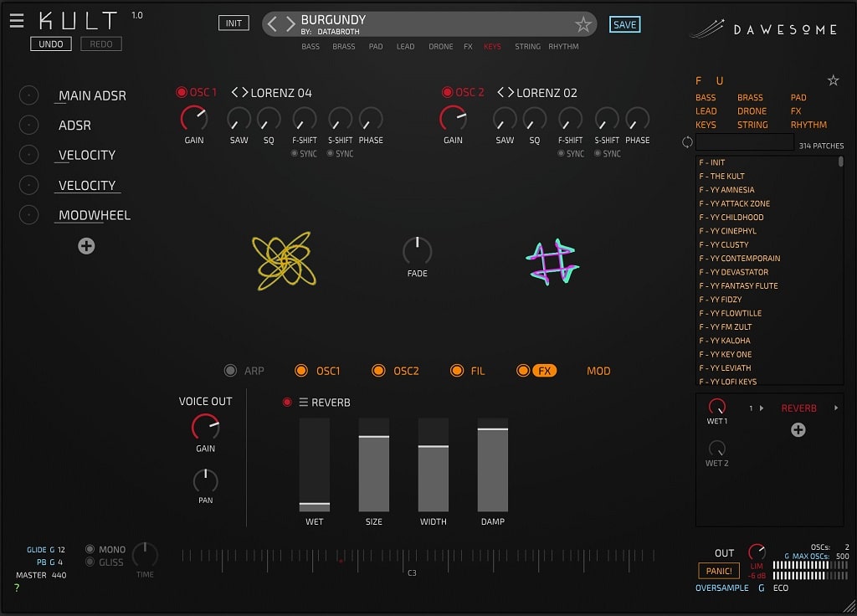Adjust the reverb DAMP slider
This screenshot has width=857, height=616.
point(493,465)
